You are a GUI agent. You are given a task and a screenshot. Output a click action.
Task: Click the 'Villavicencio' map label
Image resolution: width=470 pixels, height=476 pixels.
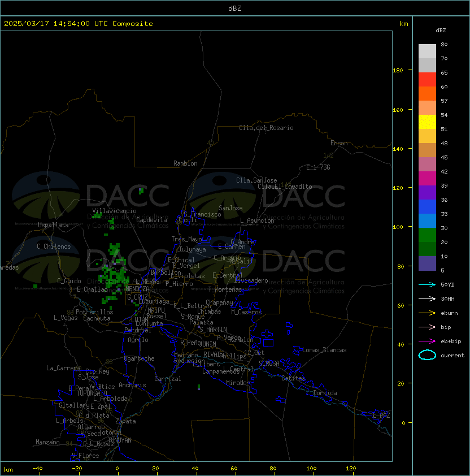114,211
